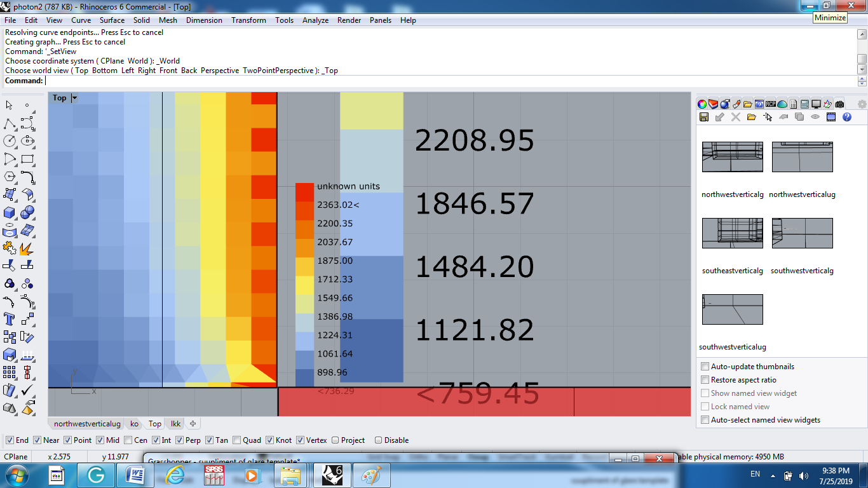Click the Command input field
The width and height of the screenshot is (868, 488).
click(x=450, y=81)
